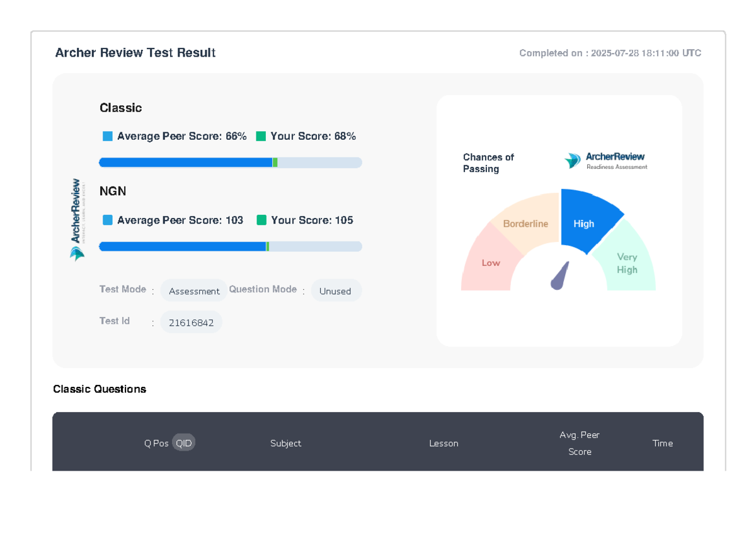Viewport: 756px width, 535px height.
Task: Click Average Peer Score: 66% label
Action: 182,136
